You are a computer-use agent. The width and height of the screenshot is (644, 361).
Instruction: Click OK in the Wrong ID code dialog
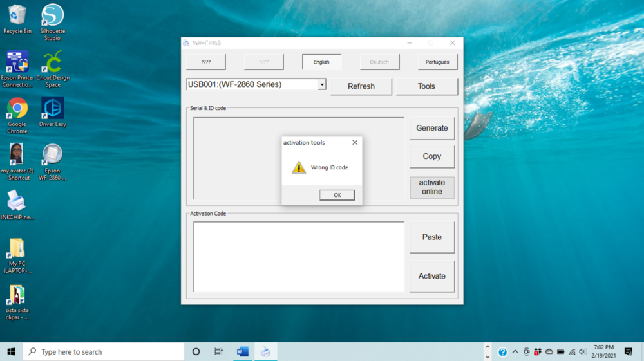coord(337,195)
